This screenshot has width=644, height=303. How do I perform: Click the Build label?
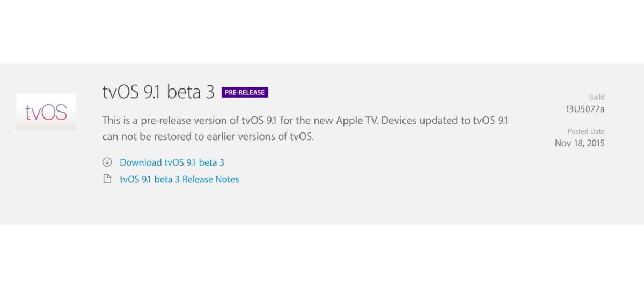tap(596, 97)
